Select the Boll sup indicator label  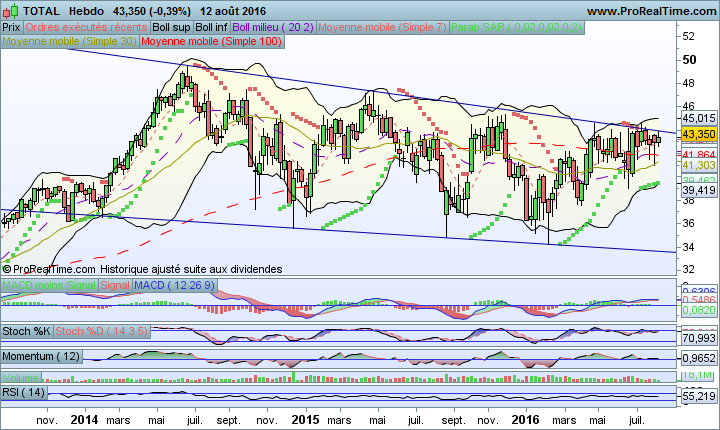coord(171,28)
